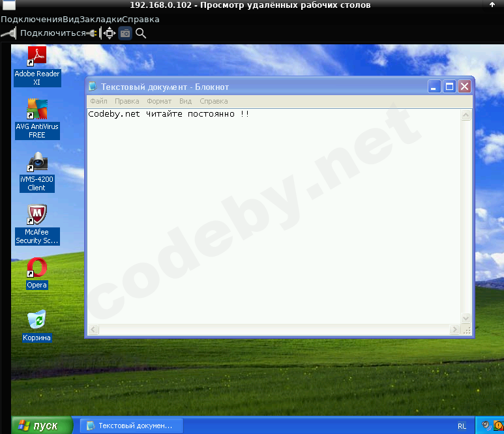504x434 pixels.
Task: Click Текстовый докумен... taskbar button
Action: click(x=132, y=426)
